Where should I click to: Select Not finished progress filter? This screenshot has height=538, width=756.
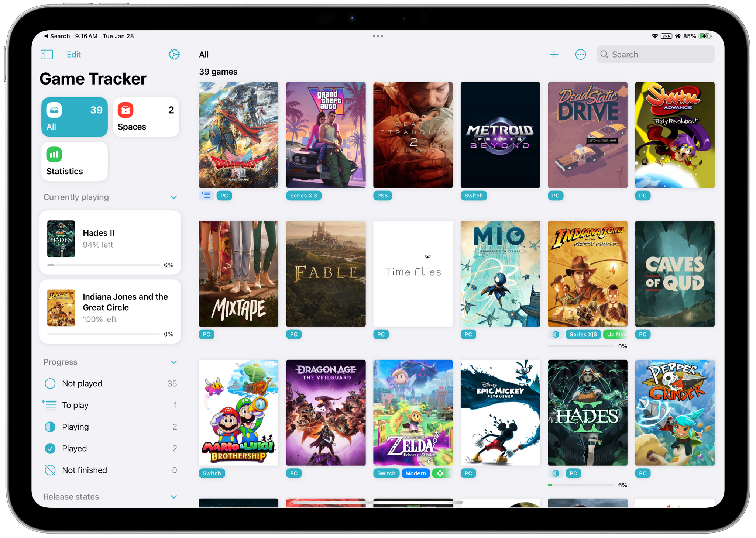[x=110, y=470]
